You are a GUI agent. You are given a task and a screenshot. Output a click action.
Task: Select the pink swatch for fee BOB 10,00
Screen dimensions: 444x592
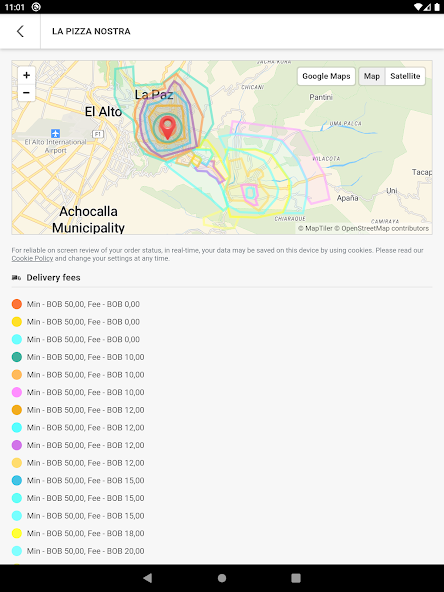coord(17,392)
